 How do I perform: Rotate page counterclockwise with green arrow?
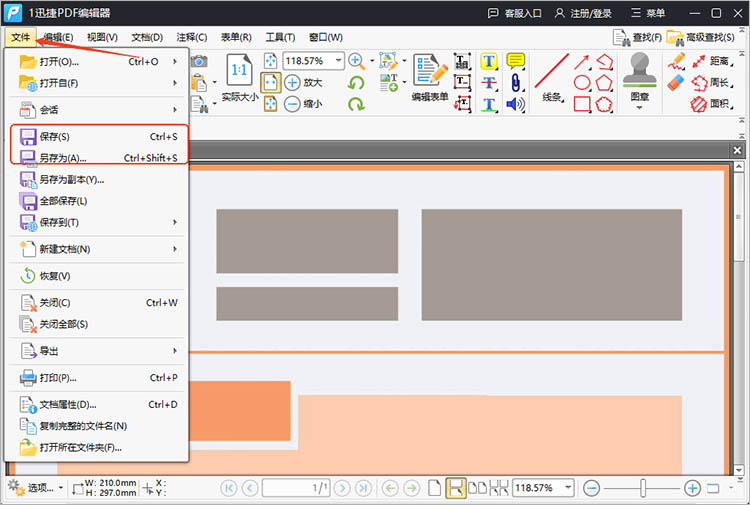(356, 83)
